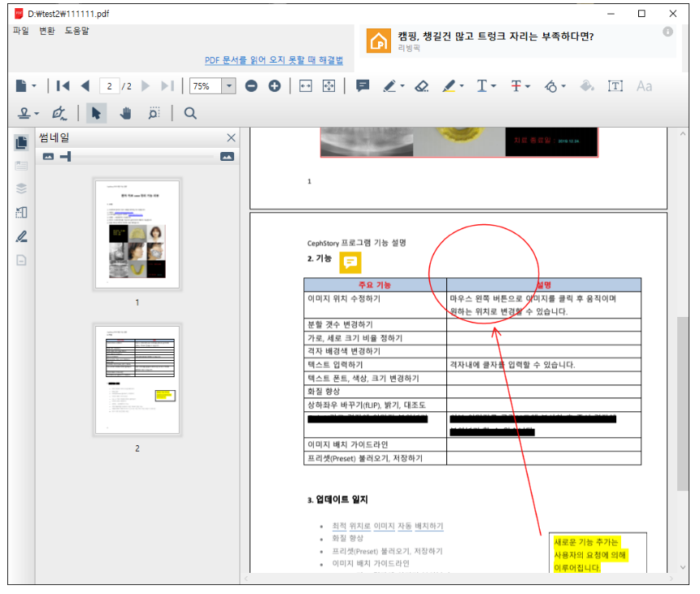700x594 pixels.
Task: Open the zoom percentage dropdown
Action: 228,86
